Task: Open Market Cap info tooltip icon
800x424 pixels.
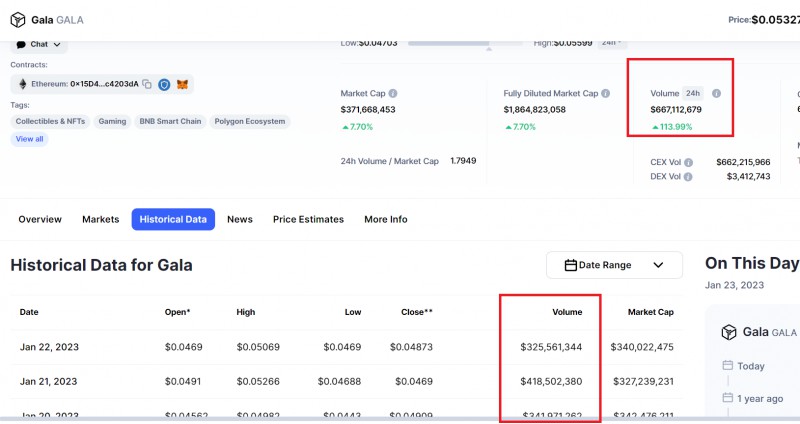Action: click(x=393, y=93)
